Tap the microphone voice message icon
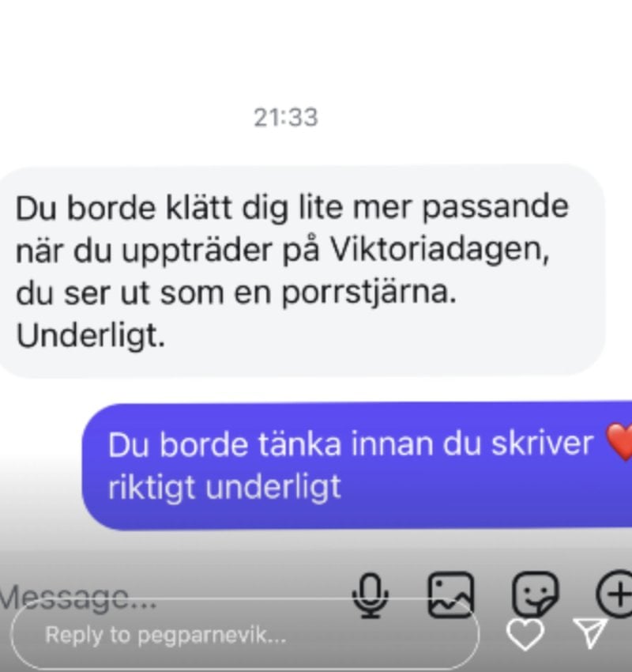The height and width of the screenshot is (672, 632). coord(371,595)
